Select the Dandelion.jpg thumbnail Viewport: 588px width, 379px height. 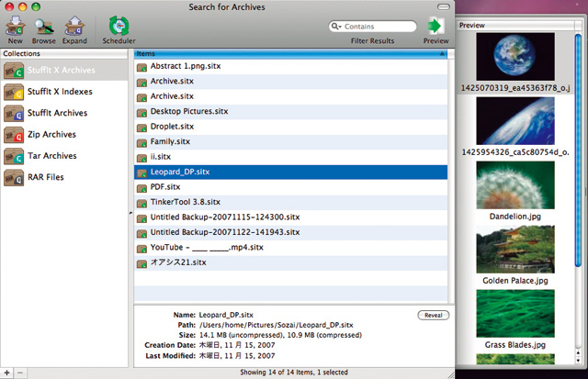click(x=515, y=185)
